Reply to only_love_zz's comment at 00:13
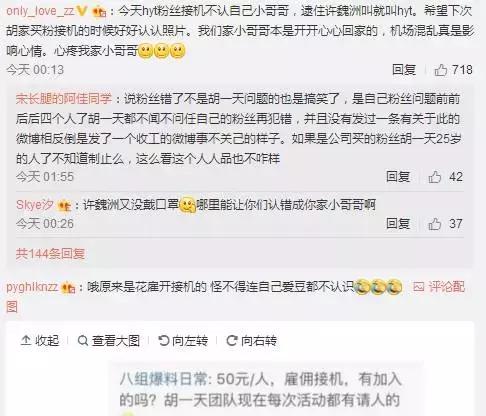This screenshot has height=416, width=486. [x=404, y=70]
